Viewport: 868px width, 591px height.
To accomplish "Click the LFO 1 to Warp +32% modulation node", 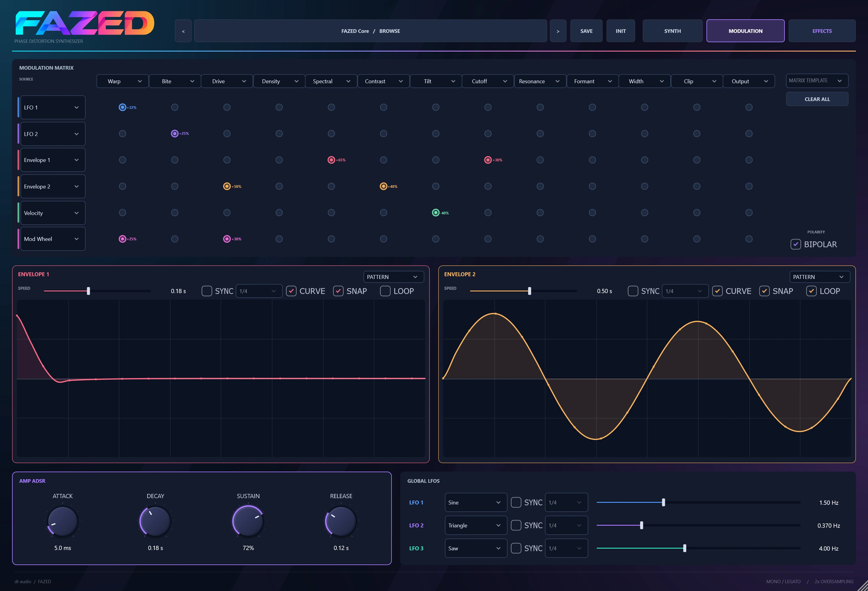I will [x=122, y=107].
